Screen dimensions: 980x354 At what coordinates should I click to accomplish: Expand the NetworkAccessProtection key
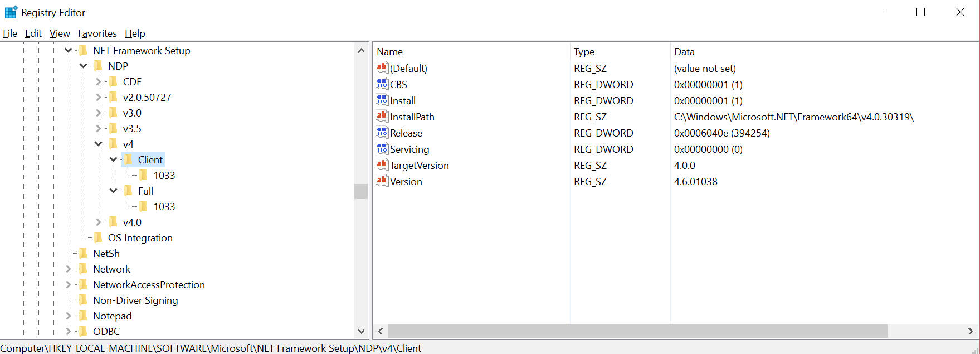(x=69, y=284)
